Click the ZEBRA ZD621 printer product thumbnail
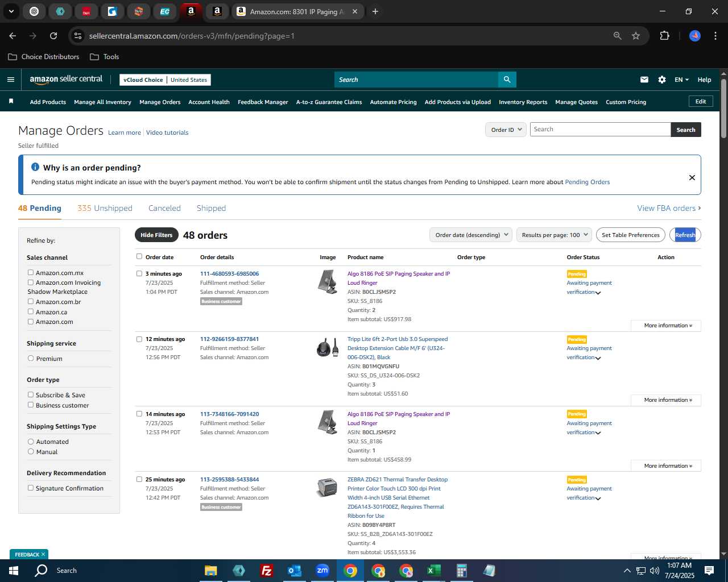 tap(327, 488)
